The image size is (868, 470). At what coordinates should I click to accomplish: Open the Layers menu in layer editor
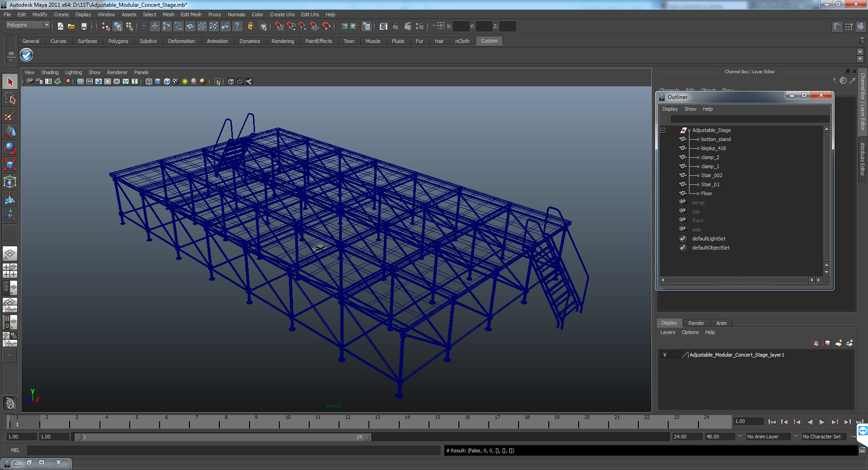click(x=668, y=332)
